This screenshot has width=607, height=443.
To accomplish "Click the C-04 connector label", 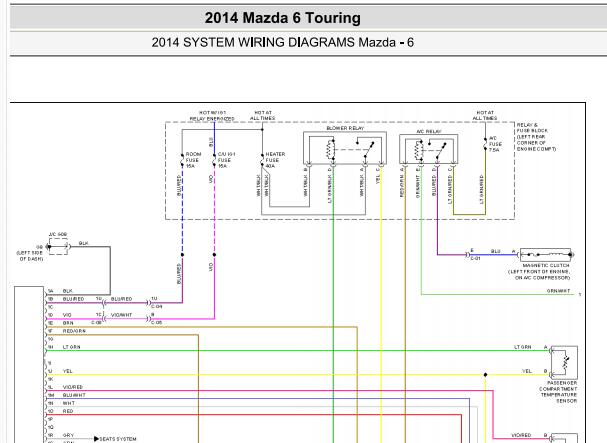I will [x=156, y=306].
